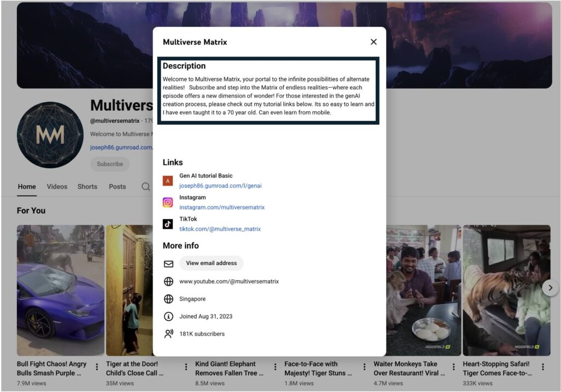Open options menu for Bull Fight Chaos video
This screenshot has width=561, height=392.
(97, 367)
